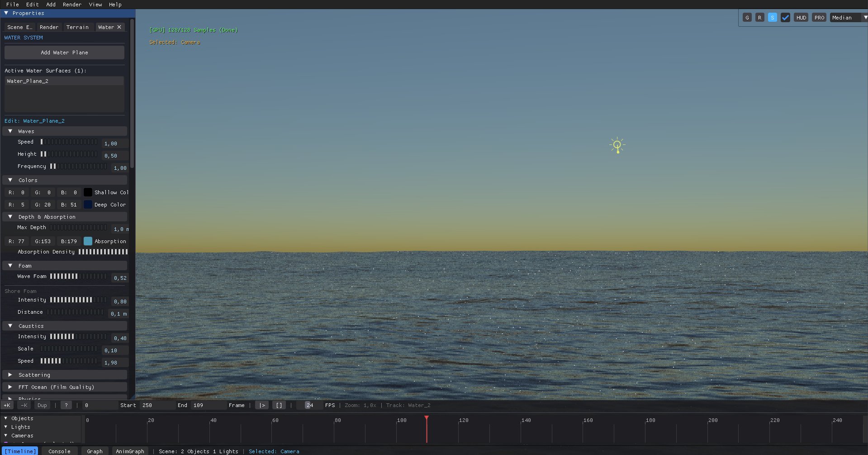
Task: Add a keyframe with the +K icon
Action: (x=7, y=405)
